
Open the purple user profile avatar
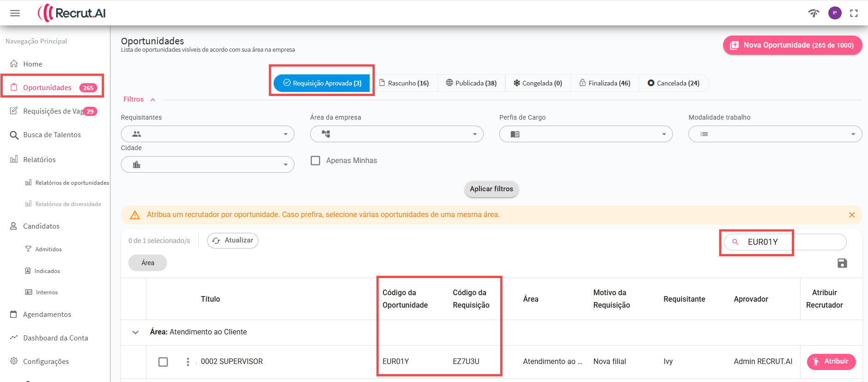(x=834, y=13)
